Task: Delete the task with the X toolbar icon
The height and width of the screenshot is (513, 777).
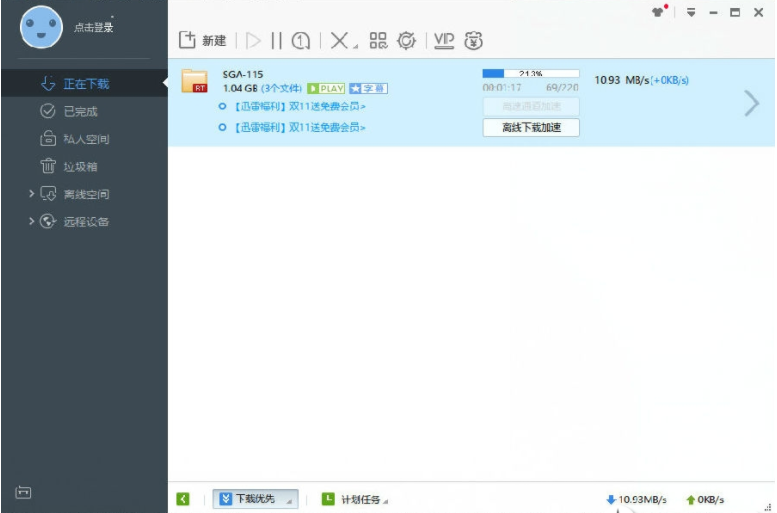Action: point(339,41)
